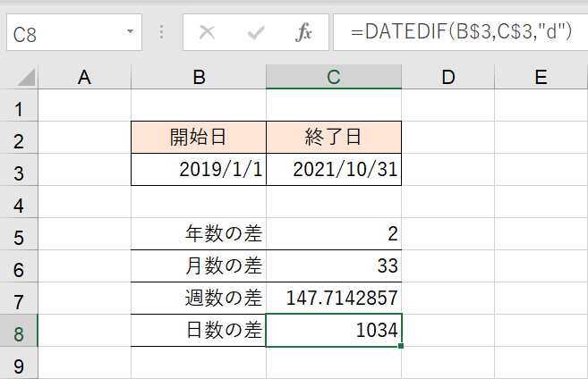The height and width of the screenshot is (379, 588).
Task: Click the formula bar with the DATEDIF formula
Action: [x=461, y=32]
